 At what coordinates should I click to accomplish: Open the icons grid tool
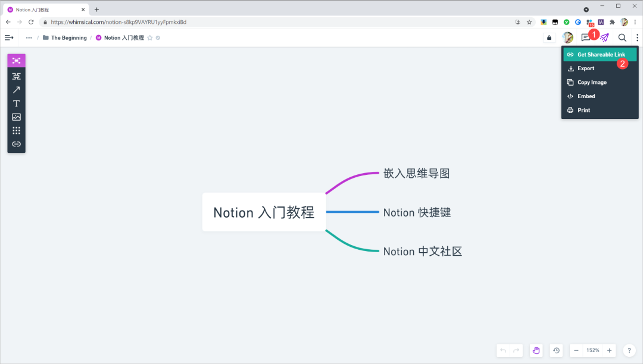click(17, 131)
